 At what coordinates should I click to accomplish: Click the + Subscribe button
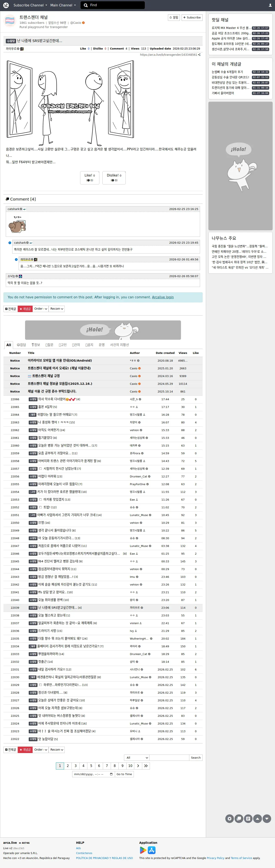(192, 18)
